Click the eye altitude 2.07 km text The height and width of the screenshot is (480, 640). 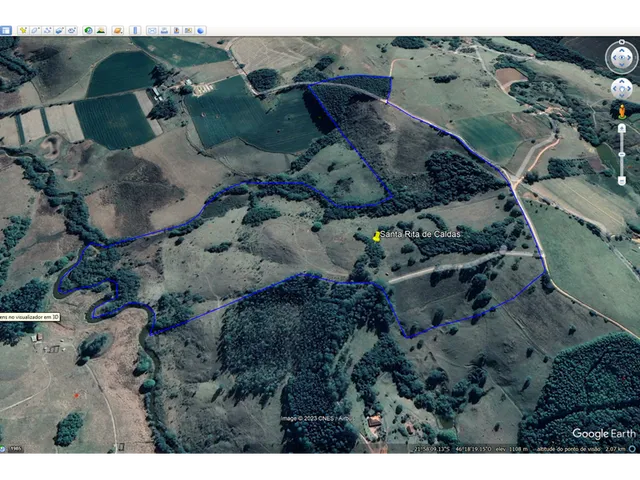click(x=581, y=449)
